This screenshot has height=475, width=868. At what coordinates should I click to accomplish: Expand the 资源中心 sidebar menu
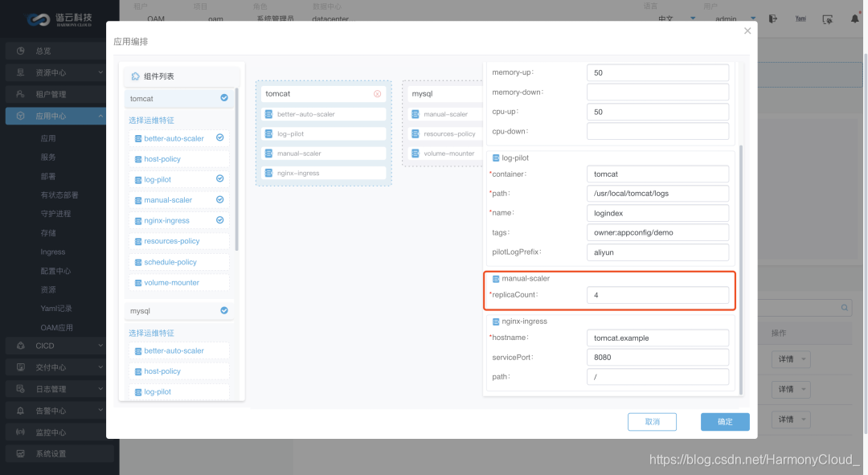[100, 72]
